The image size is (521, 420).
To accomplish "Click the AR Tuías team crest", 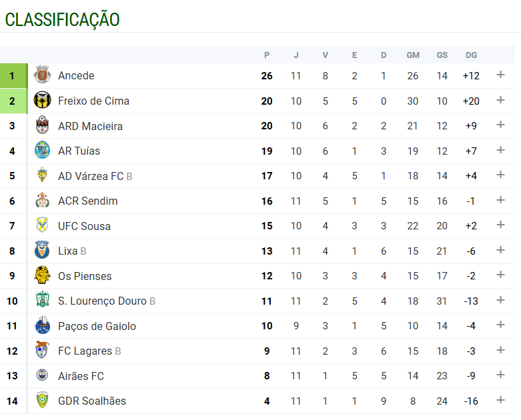I will [42, 151].
